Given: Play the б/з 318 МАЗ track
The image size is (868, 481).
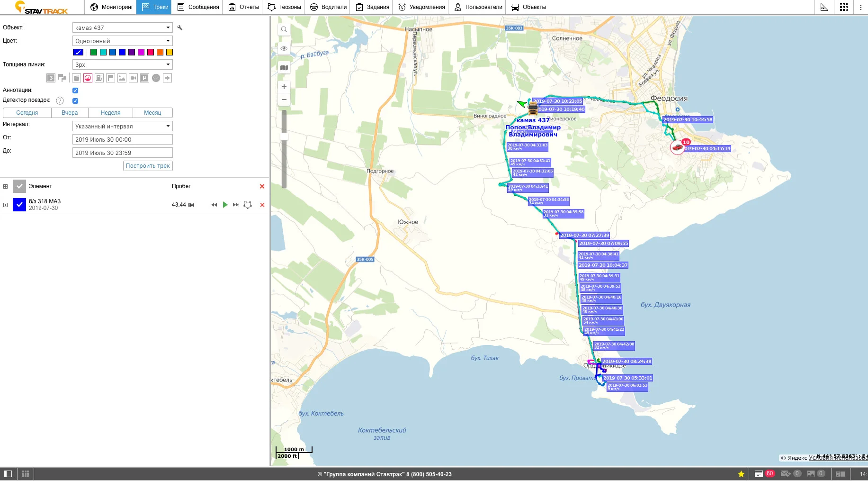Looking at the screenshot, I should [225, 205].
